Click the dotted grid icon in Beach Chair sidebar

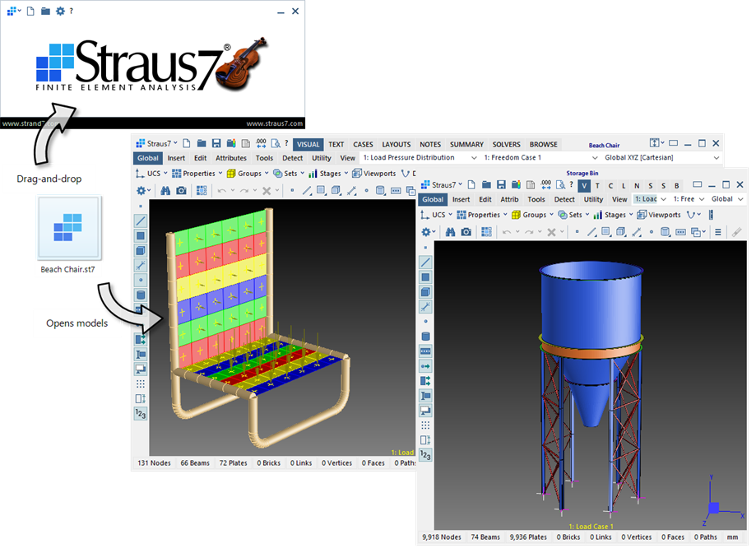pos(141,383)
